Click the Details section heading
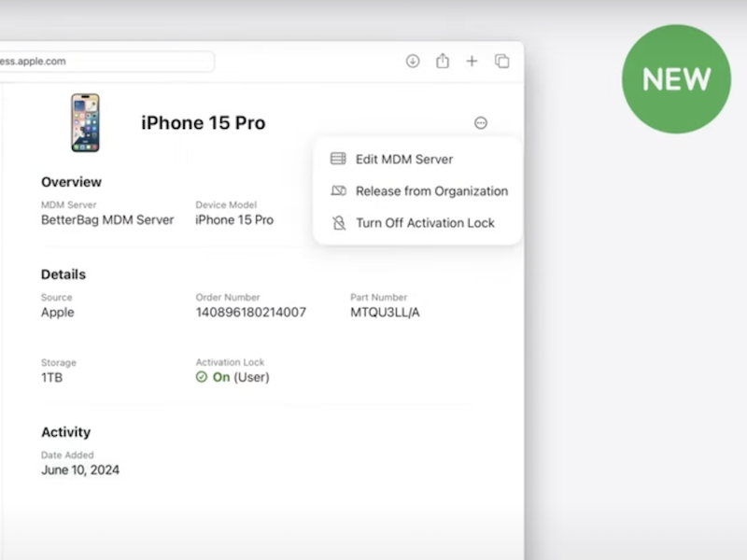Viewport: 747px width, 560px height. [x=63, y=274]
